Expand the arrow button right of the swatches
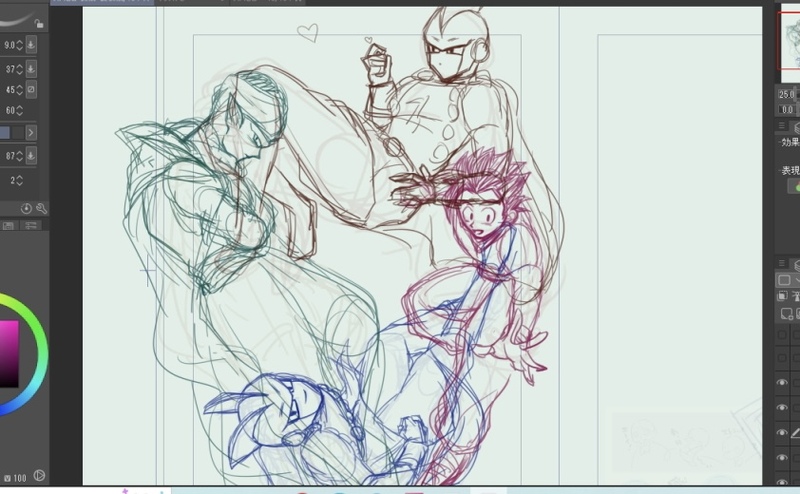Viewport: 800px width, 494px height. point(31,133)
